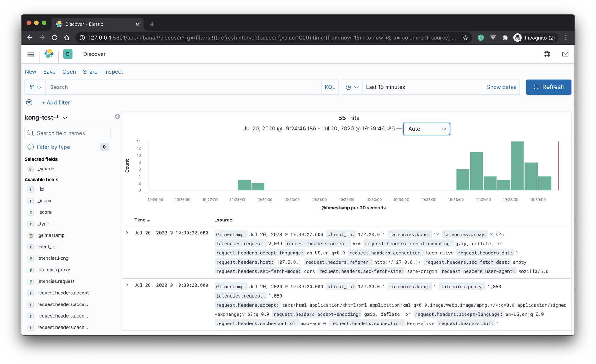Click KQL to open the query language switch
Viewport: 596px width, 364px height.
[x=330, y=87]
